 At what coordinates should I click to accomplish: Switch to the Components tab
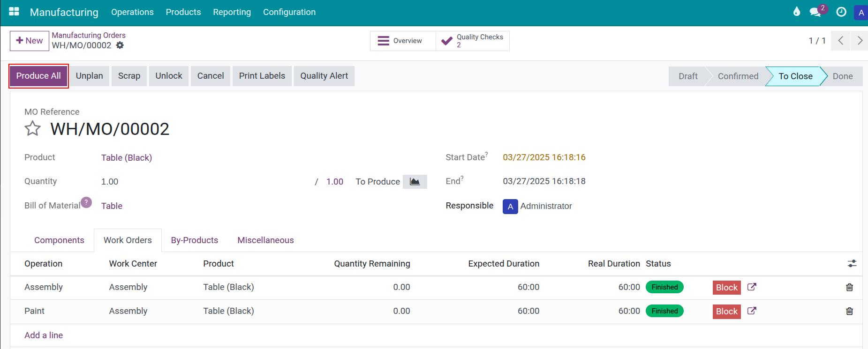(x=59, y=240)
